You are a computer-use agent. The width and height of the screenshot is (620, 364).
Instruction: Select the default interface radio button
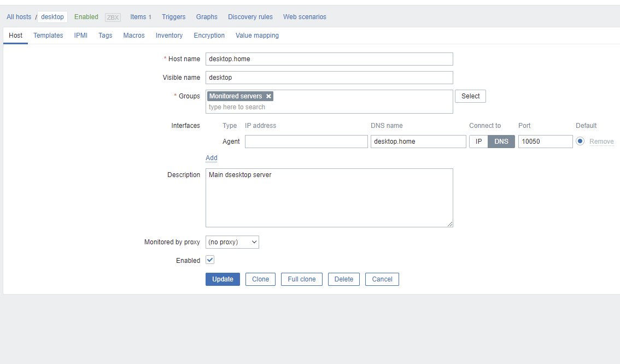coord(580,141)
